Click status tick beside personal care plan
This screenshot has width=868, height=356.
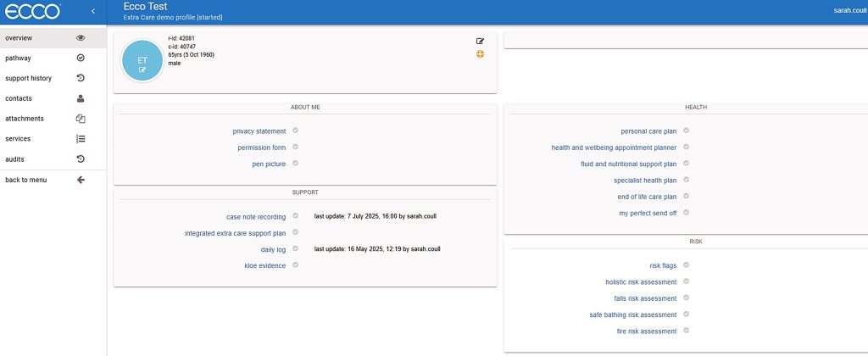(686, 131)
